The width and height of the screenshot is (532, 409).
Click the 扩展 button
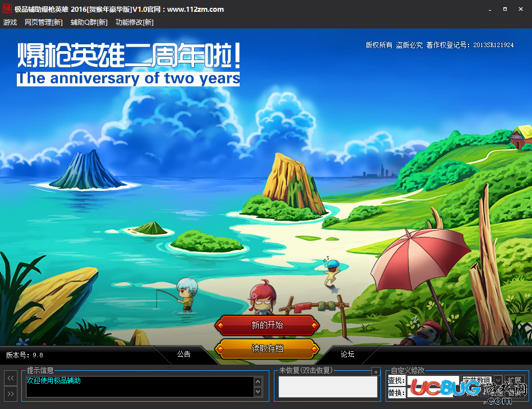click(x=514, y=380)
